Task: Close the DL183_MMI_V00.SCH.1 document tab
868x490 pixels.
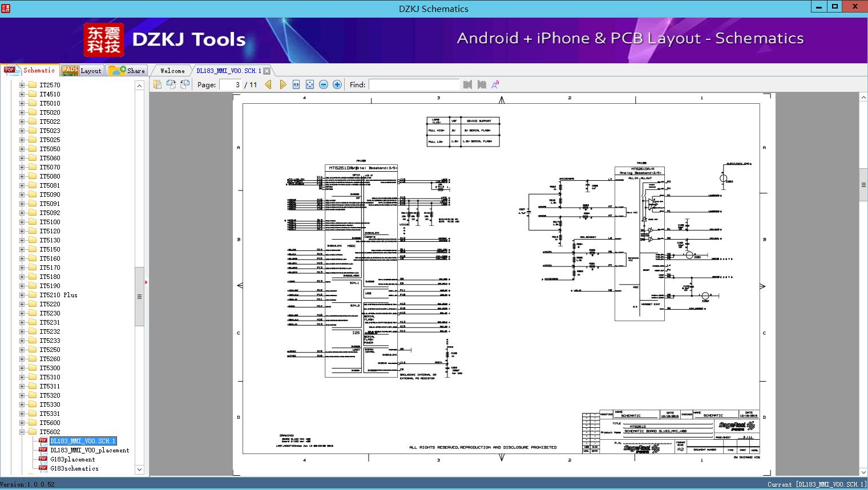Action: click(x=267, y=71)
